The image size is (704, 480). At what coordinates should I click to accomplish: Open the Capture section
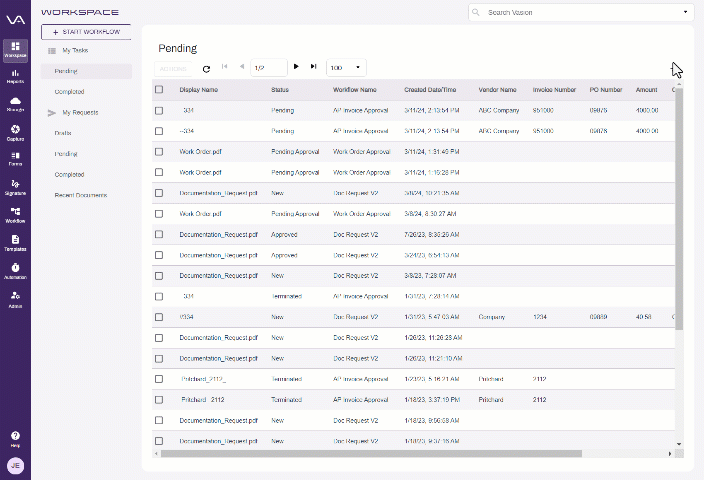tap(15, 133)
